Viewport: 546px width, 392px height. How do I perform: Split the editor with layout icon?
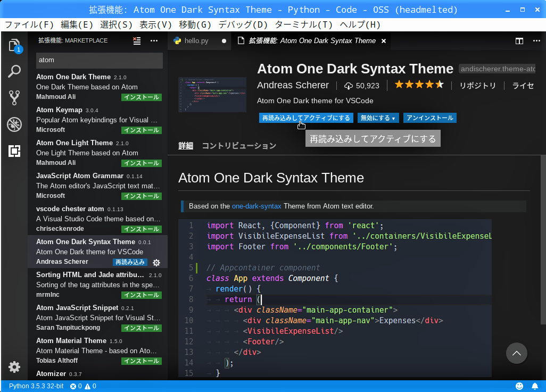pos(519,41)
